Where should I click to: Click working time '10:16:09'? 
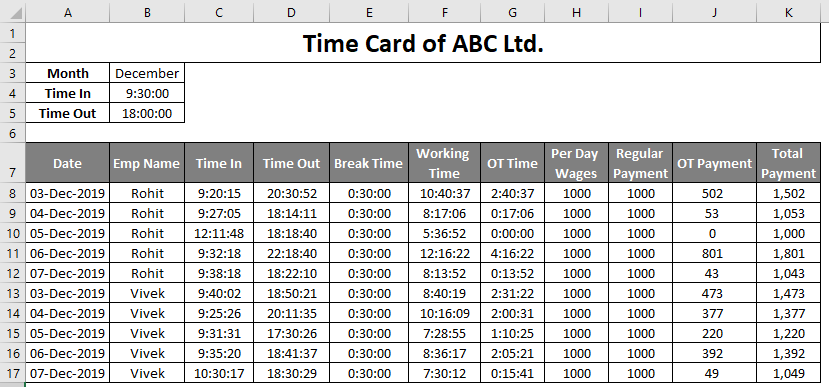pos(444,314)
